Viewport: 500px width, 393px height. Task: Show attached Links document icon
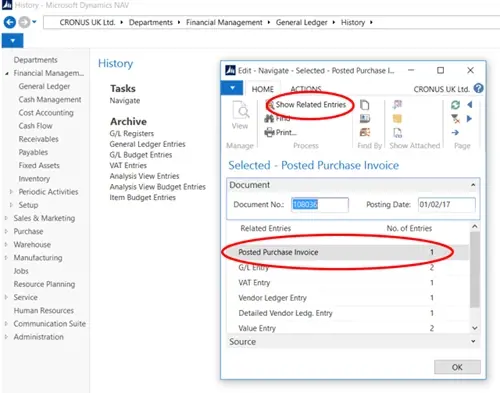pos(397,133)
